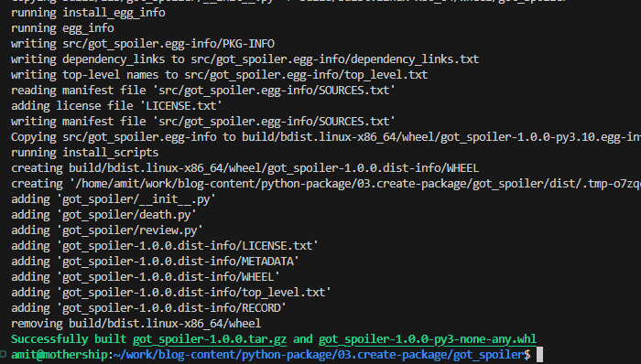Click the line adding 'got_spoiler/review.py'

pos(107,230)
